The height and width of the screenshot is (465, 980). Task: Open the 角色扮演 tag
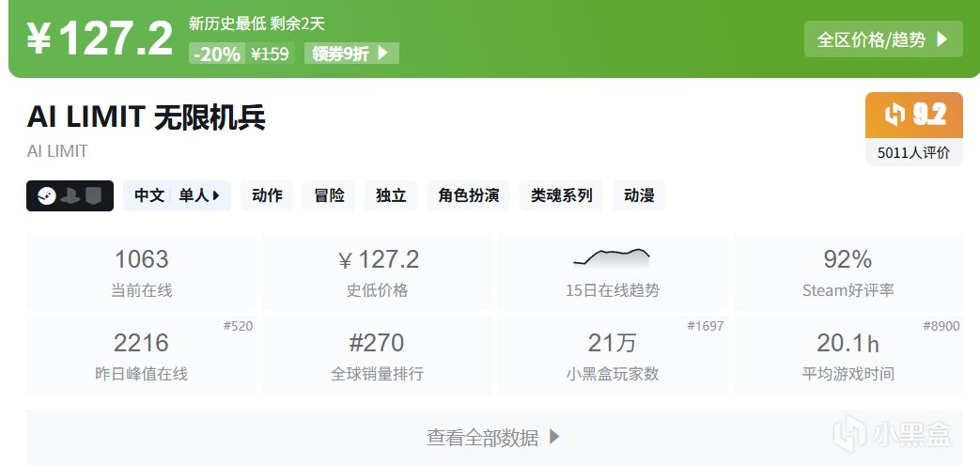[468, 196]
